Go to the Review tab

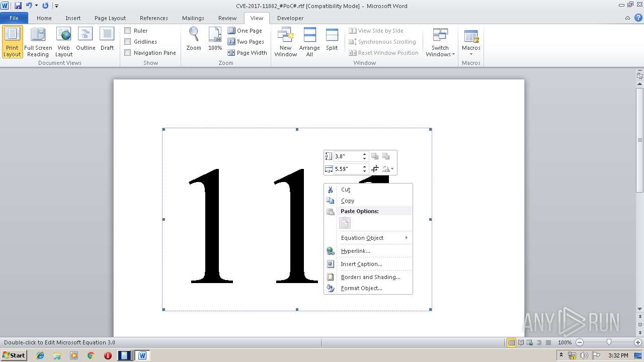point(227,18)
